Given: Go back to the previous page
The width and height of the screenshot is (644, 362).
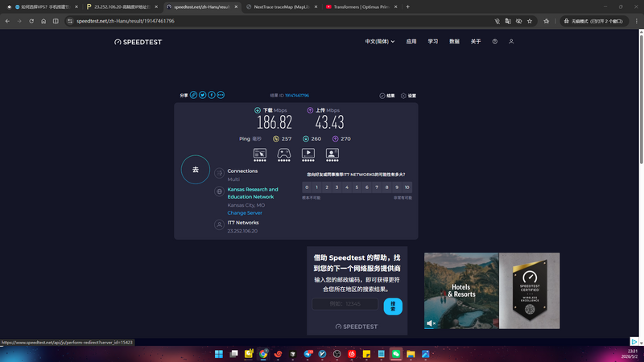Looking at the screenshot, I should 7,21.
